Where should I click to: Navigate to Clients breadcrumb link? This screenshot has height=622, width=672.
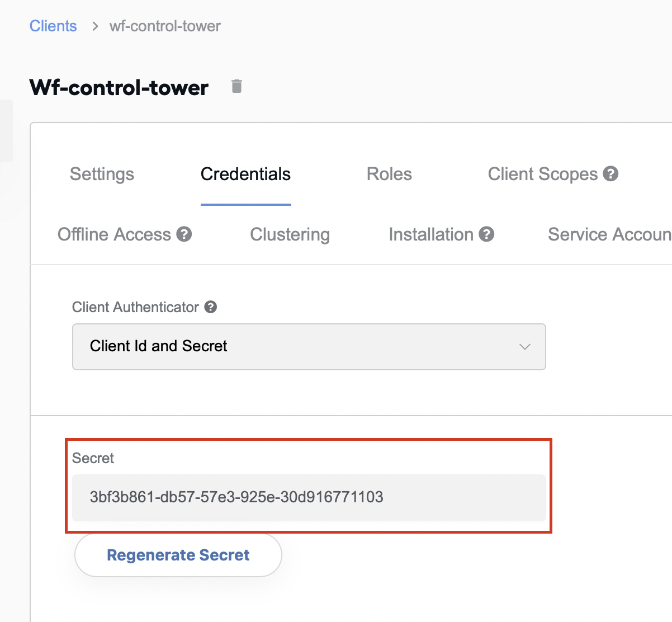(53, 26)
